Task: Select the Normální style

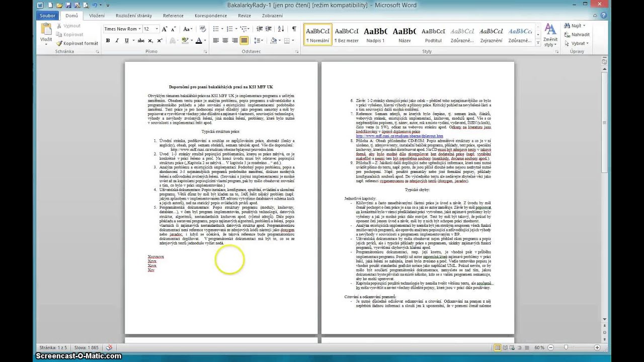Action: (x=317, y=34)
